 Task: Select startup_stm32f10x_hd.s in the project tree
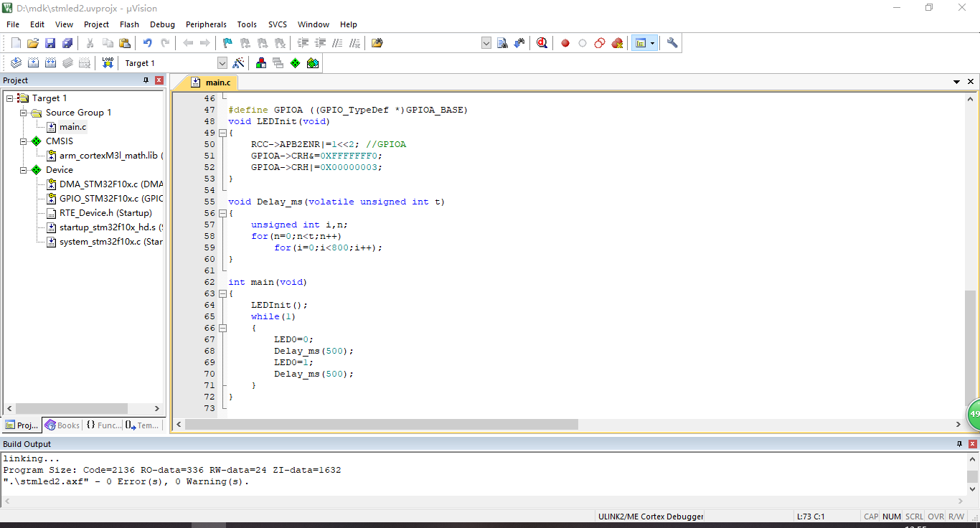(111, 227)
